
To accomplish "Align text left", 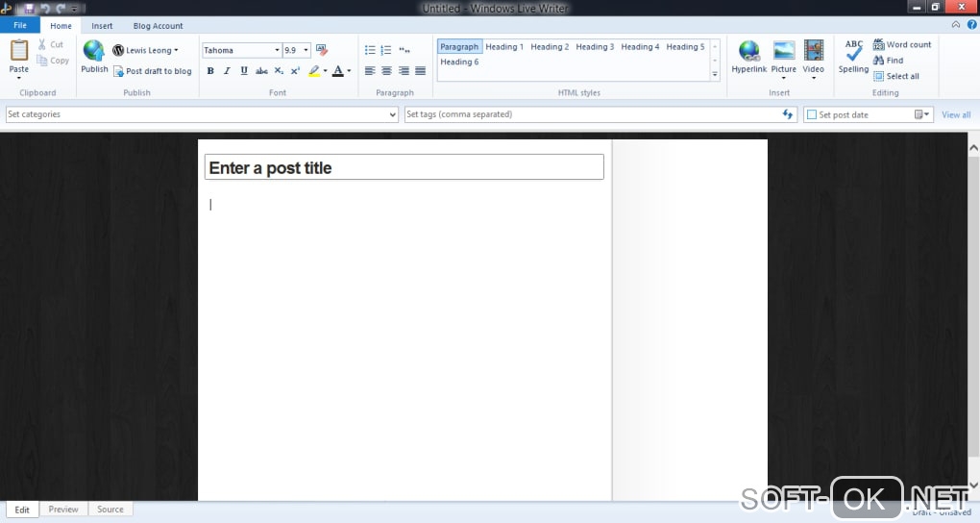I will click(x=370, y=71).
